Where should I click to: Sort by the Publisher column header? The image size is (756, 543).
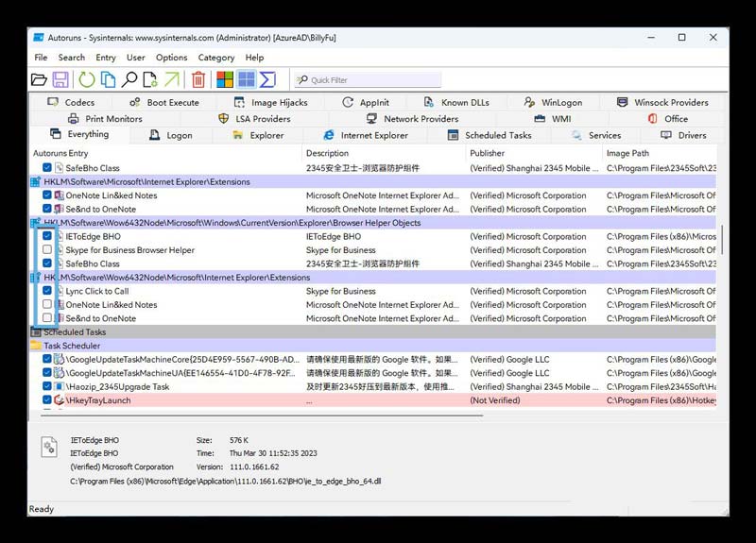tap(534, 153)
